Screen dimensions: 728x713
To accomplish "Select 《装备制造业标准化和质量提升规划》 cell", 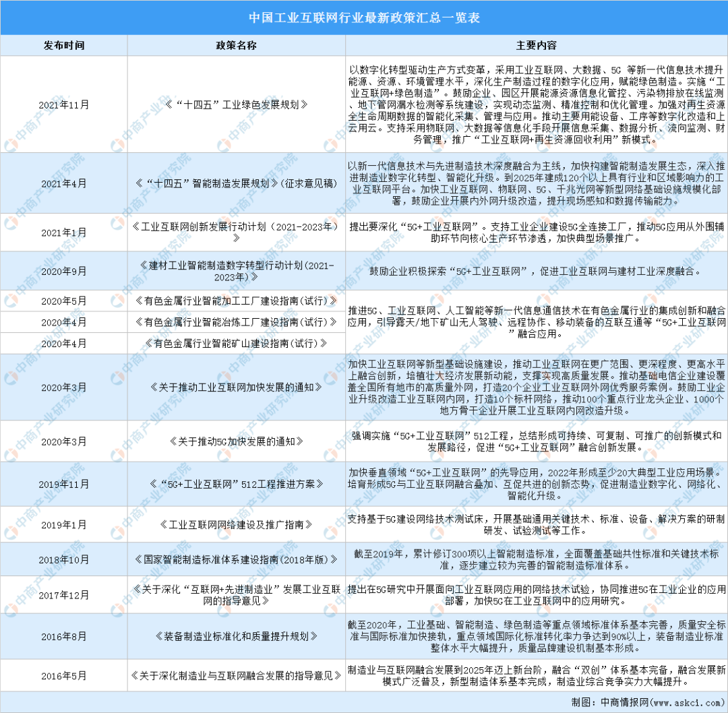I will click(x=236, y=636).
